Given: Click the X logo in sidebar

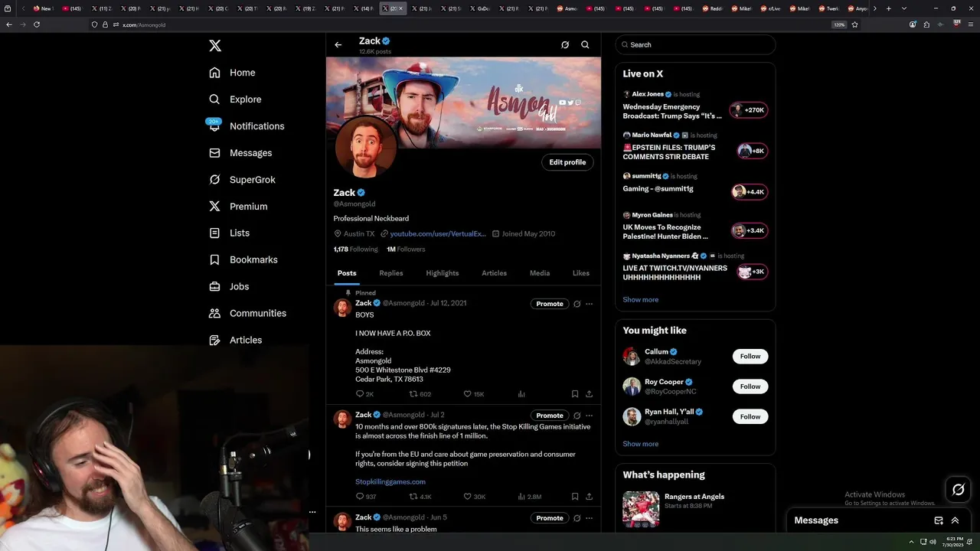Looking at the screenshot, I should pos(215,46).
